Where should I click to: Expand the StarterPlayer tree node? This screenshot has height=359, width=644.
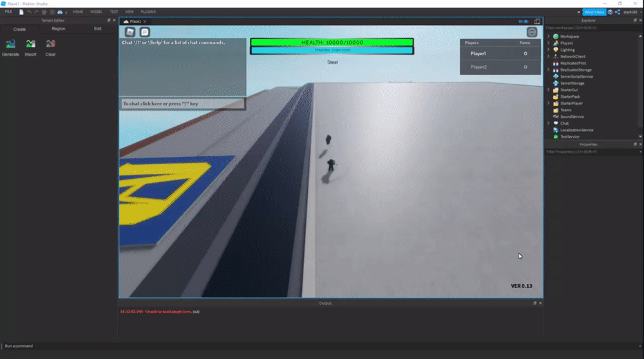pyautogui.click(x=548, y=104)
